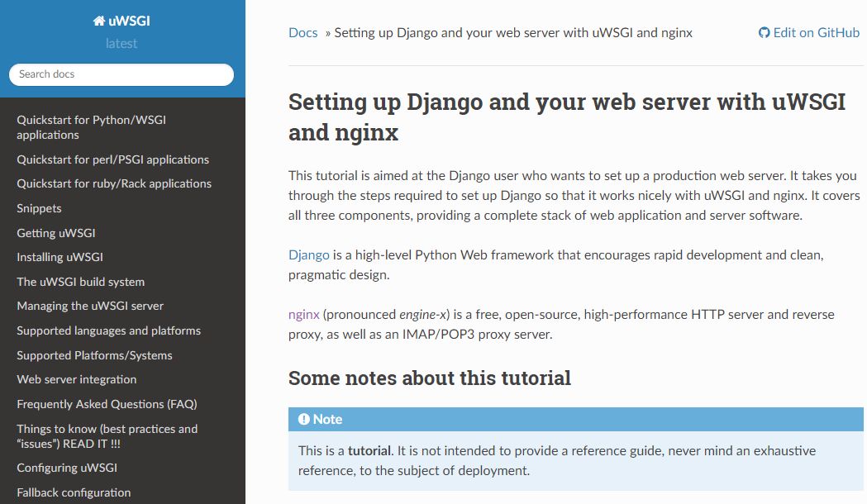Navigate to the Snippets page
This screenshot has width=867, height=504.
point(39,208)
